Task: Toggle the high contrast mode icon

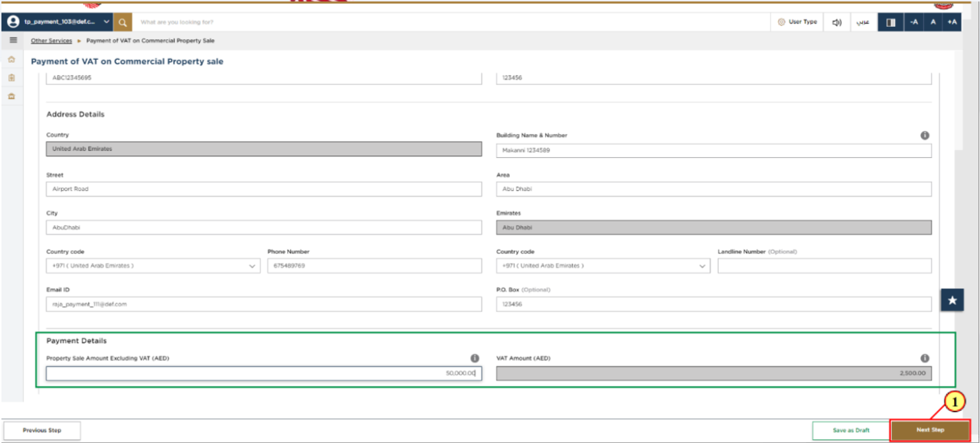Action: click(x=890, y=22)
